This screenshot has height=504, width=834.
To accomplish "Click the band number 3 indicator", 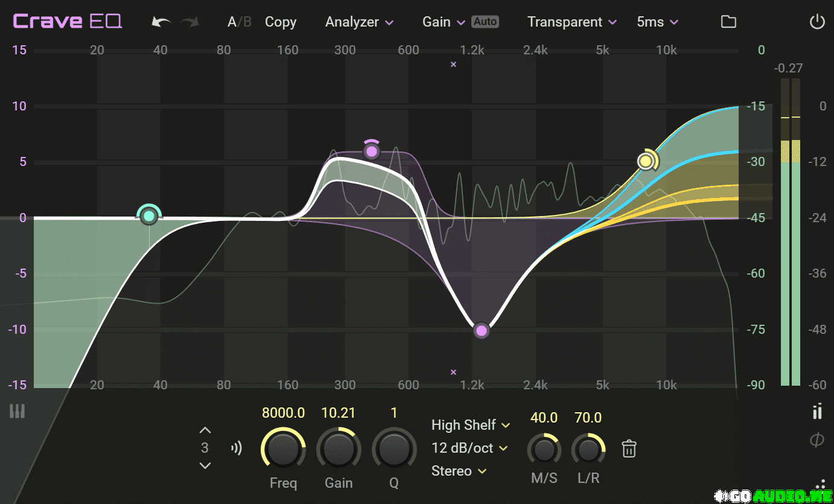I will 205,448.
